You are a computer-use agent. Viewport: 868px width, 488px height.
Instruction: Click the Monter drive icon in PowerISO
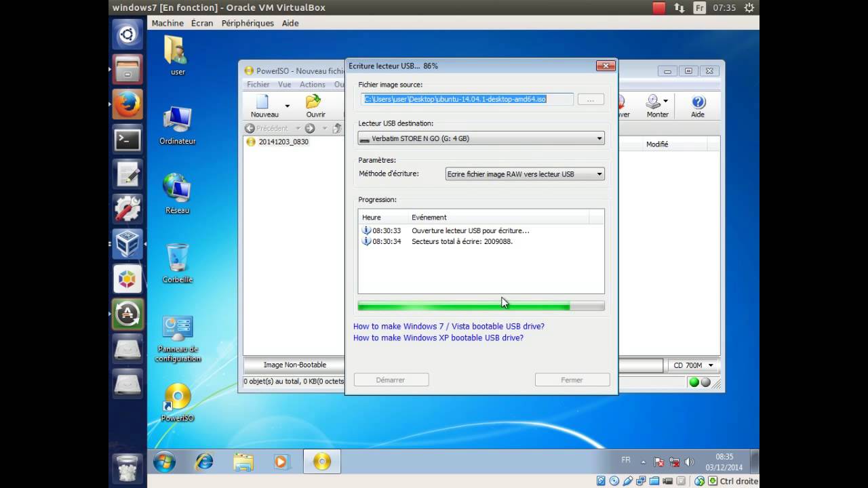point(654,102)
